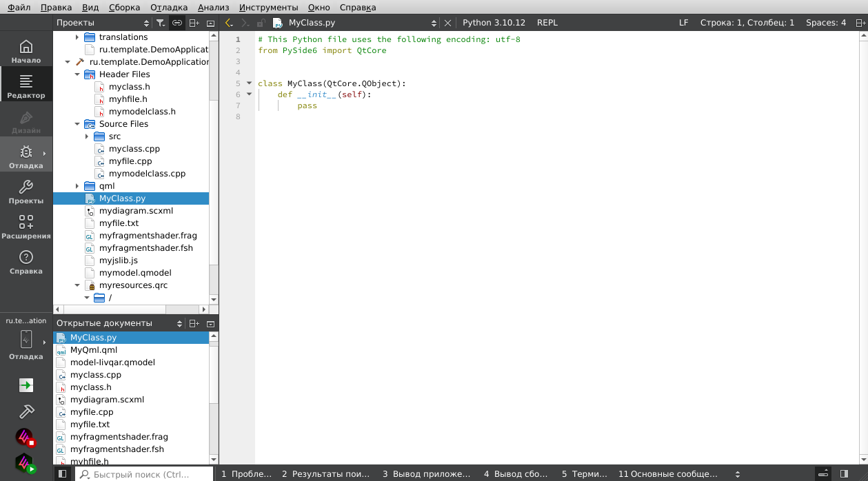Image resolution: width=868 pixels, height=481 pixels.
Task: Toggle the left sidebar visibility button
Action: [62, 474]
